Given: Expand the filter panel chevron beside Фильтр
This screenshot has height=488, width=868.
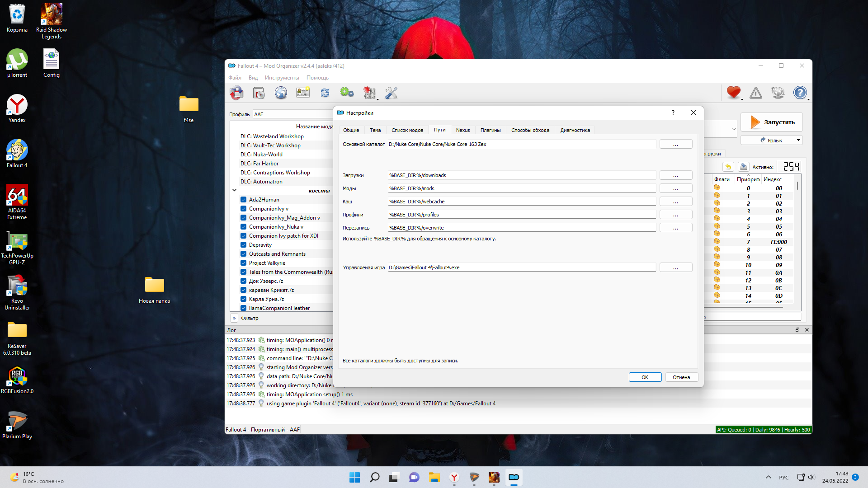Looking at the screenshot, I should (234, 318).
